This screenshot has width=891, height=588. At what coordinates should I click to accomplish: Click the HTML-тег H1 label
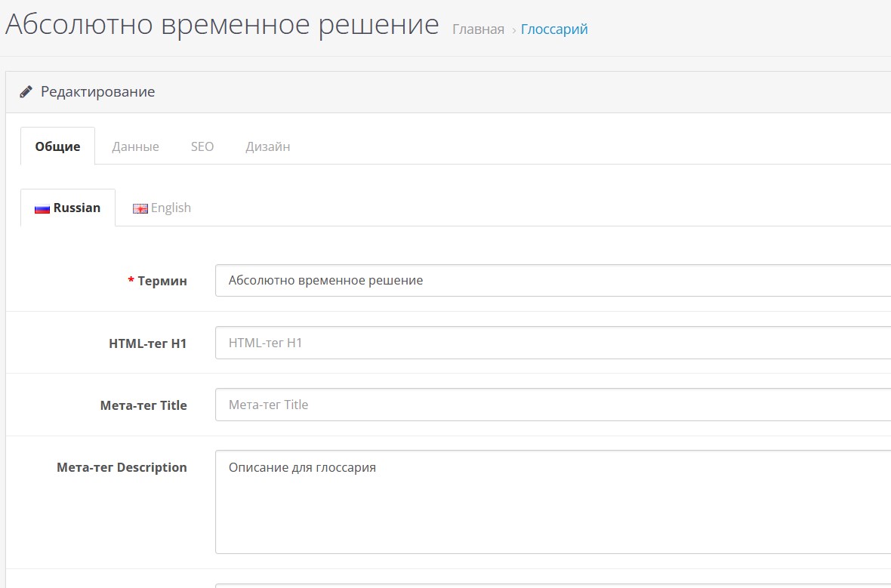coord(148,343)
